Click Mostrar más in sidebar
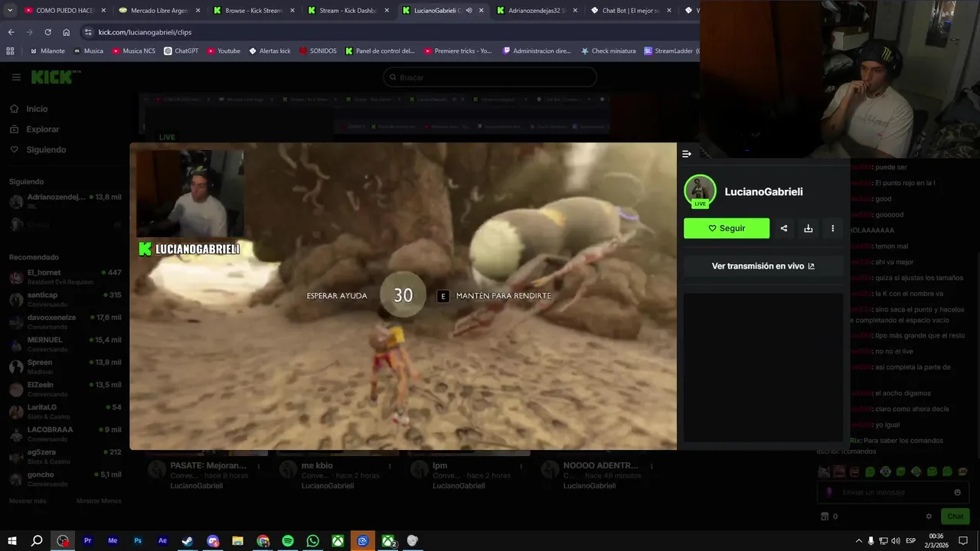The image size is (980, 551). (28, 501)
